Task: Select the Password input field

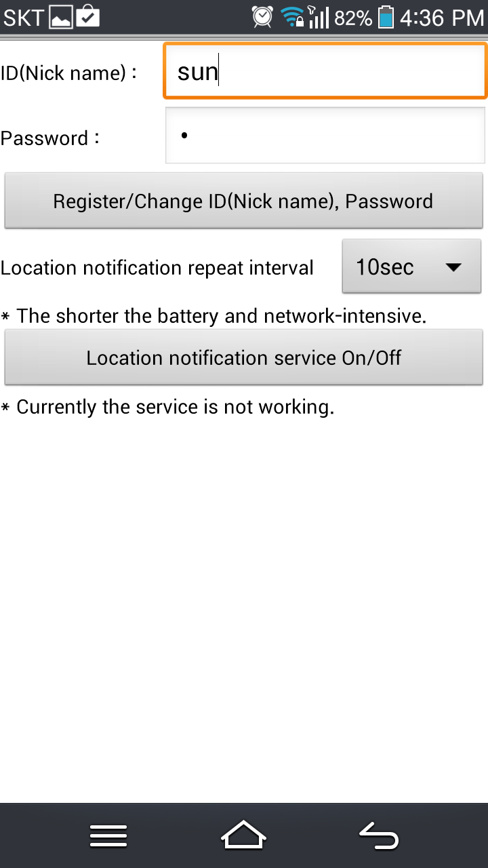Action: point(325,136)
